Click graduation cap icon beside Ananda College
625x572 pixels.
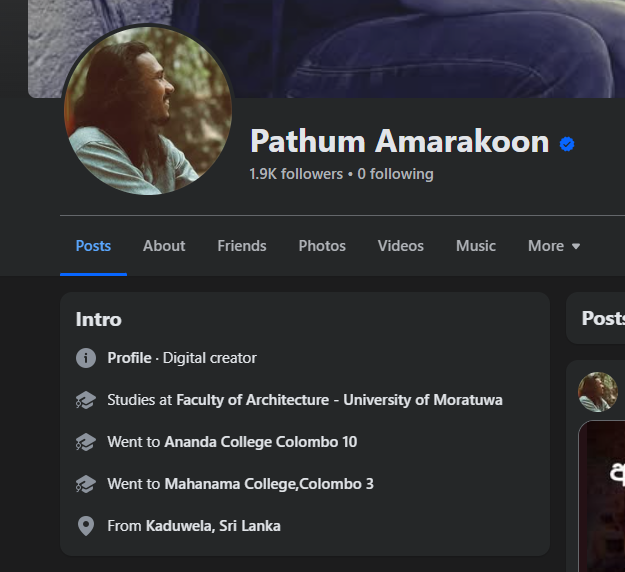coord(86,442)
